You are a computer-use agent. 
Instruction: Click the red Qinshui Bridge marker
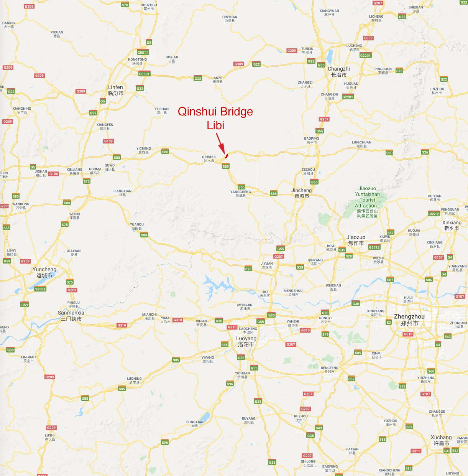click(x=226, y=156)
